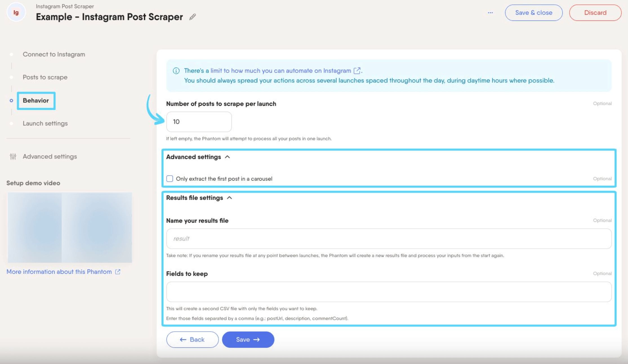Collapse the Results file settings chevron

point(230,198)
